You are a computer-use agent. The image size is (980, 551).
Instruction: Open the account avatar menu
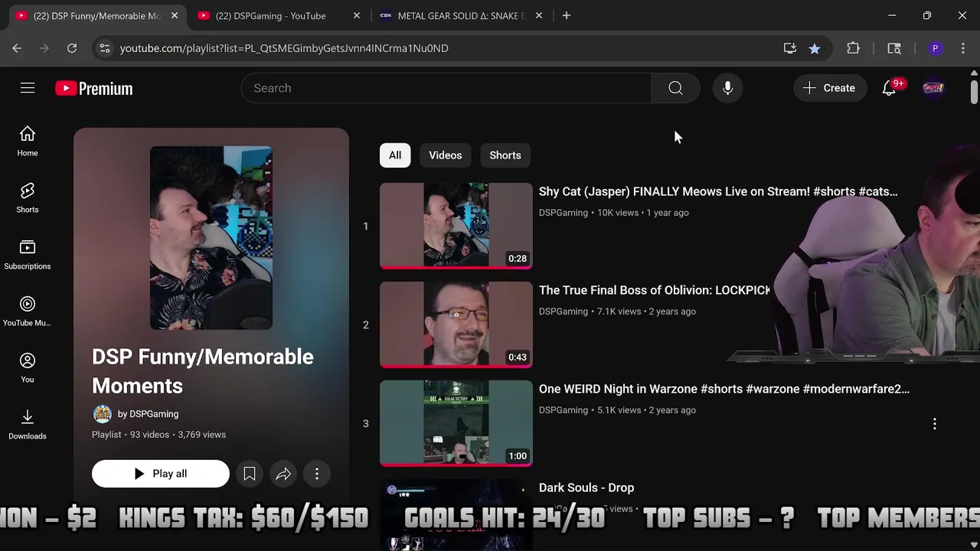pos(933,88)
